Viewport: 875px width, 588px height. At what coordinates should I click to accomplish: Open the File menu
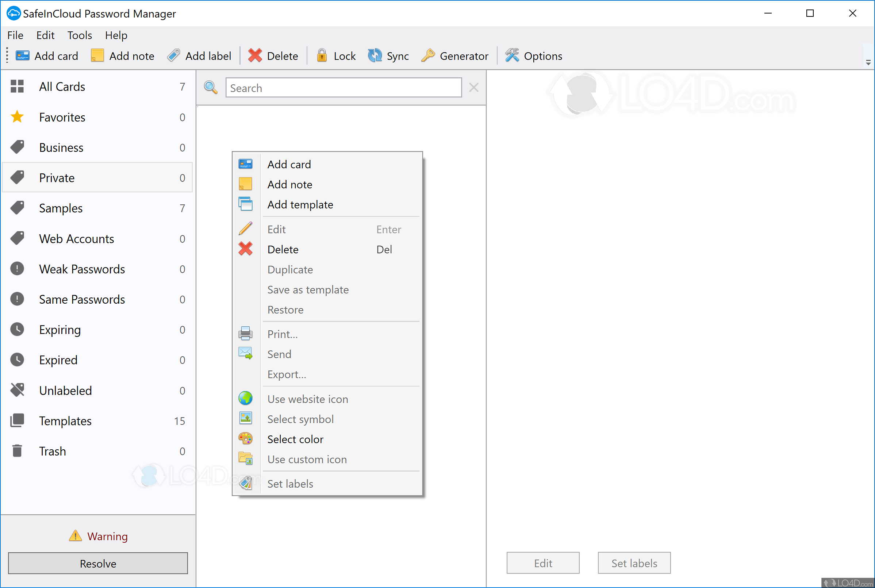pyautogui.click(x=15, y=35)
